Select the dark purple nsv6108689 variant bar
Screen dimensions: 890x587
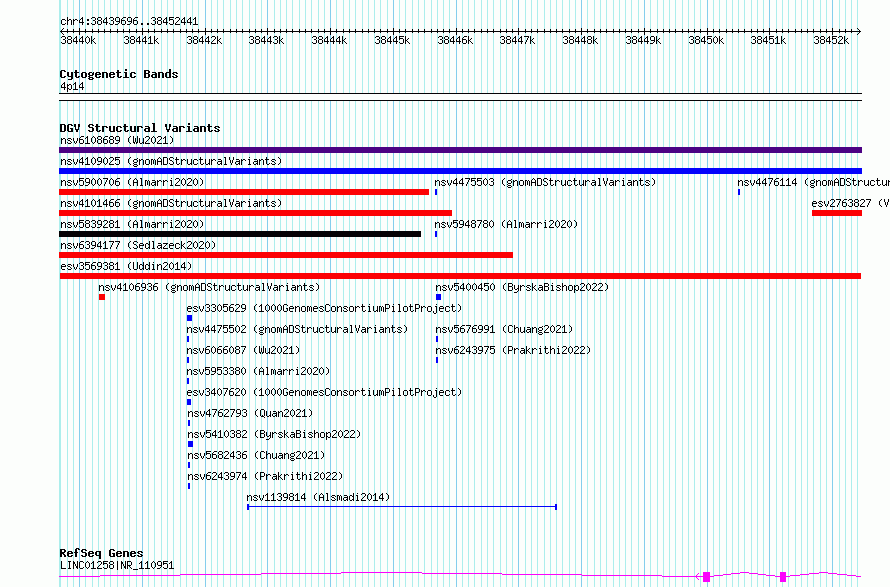(x=460, y=150)
